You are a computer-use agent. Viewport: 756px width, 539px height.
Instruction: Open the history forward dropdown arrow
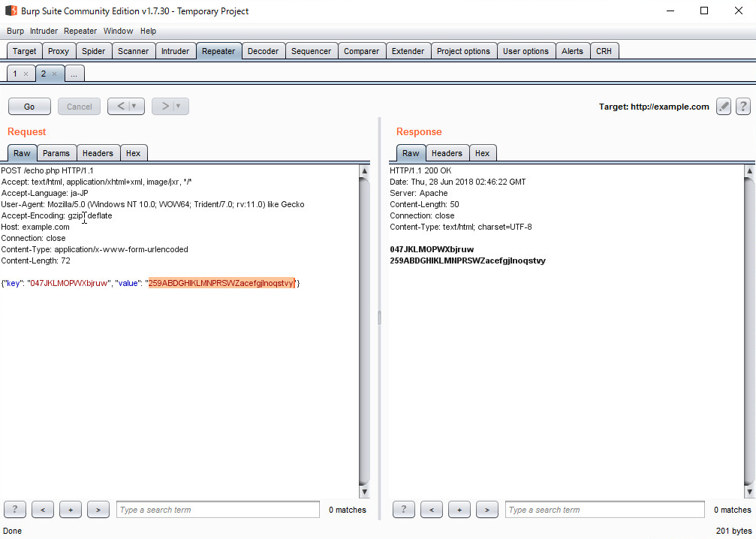tap(179, 106)
